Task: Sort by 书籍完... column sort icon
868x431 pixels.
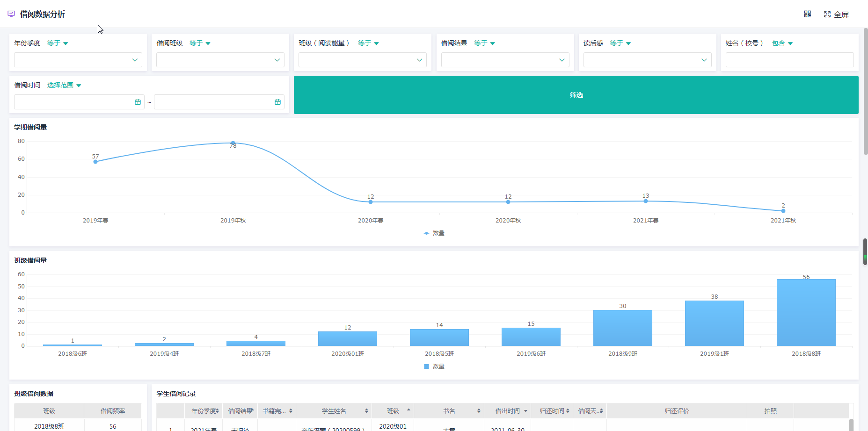Action: tap(291, 411)
